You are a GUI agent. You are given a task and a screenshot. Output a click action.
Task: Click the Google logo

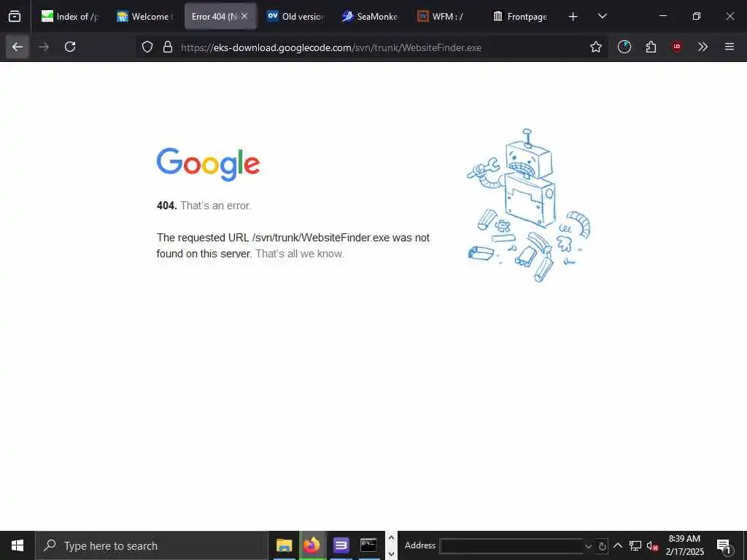[208, 164]
